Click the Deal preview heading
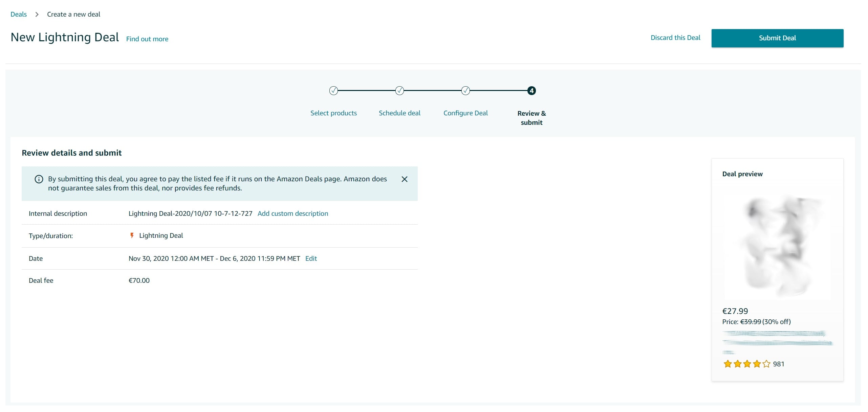868x412 pixels. pos(742,174)
